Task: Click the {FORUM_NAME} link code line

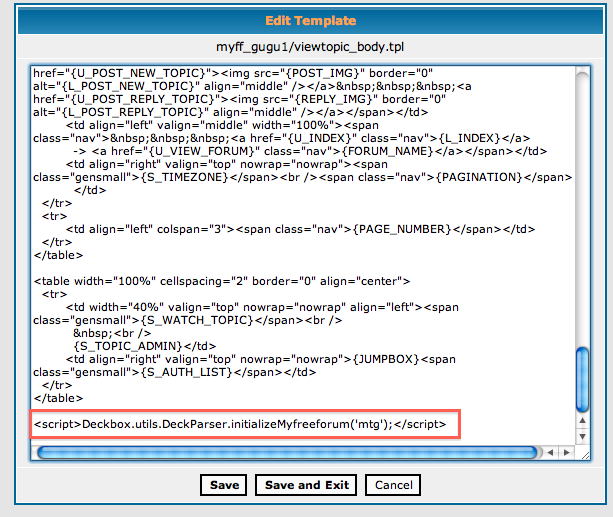Action: [x=310, y=151]
